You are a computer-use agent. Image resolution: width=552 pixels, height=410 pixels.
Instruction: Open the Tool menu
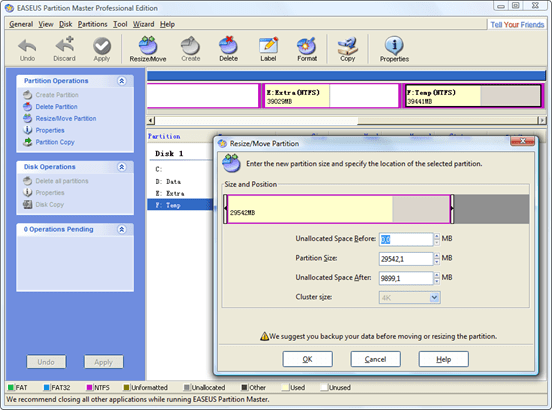pyautogui.click(x=120, y=24)
